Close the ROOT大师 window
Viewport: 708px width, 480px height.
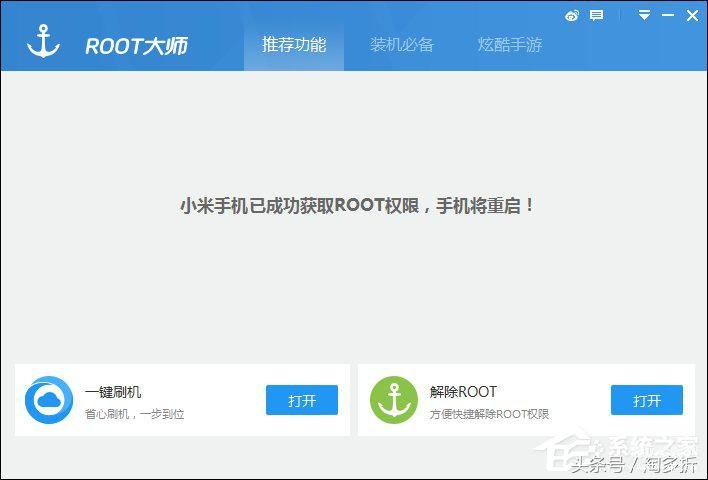[x=692, y=16]
